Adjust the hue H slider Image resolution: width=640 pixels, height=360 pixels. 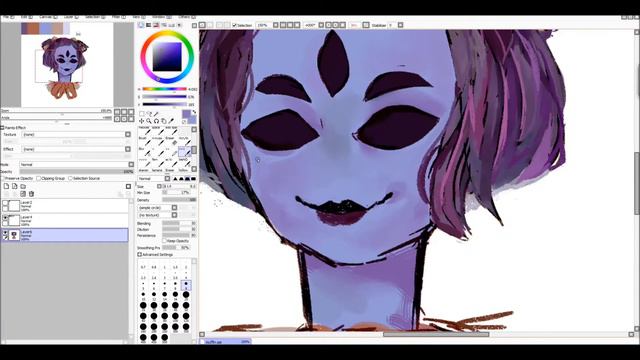tap(164, 89)
